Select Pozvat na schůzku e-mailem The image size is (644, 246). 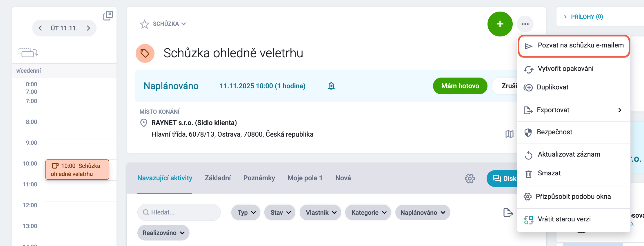(x=574, y=46)
